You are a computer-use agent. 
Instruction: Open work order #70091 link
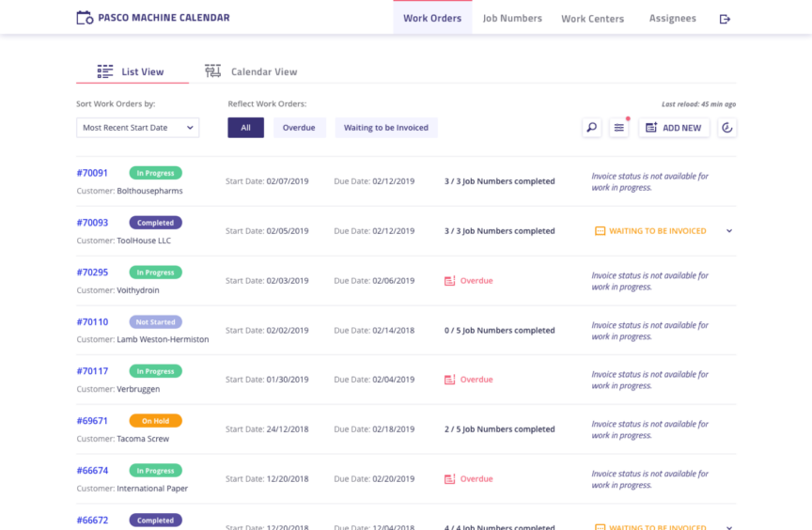pyautogui.click(x=92, y=173)
